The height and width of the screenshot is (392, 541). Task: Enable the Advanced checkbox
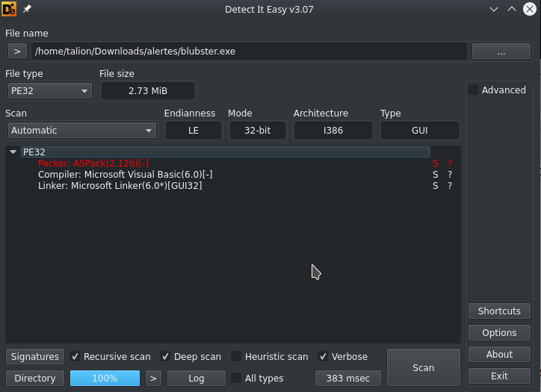coord(473,90)
